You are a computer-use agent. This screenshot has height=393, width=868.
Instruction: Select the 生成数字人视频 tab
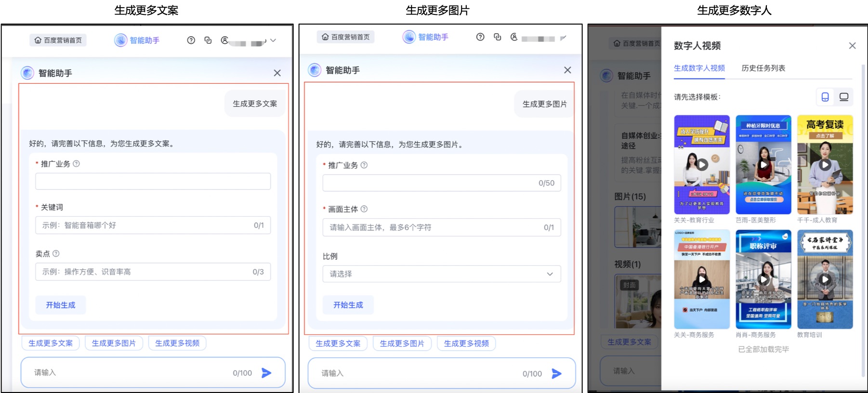pos(699,68)
